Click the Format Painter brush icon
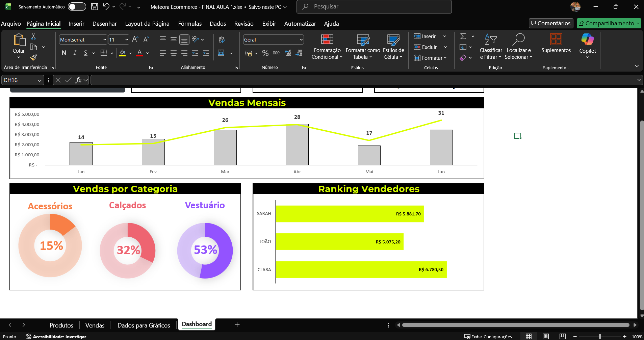The height and width of the screenshot is (340, 644). point(33,58)
